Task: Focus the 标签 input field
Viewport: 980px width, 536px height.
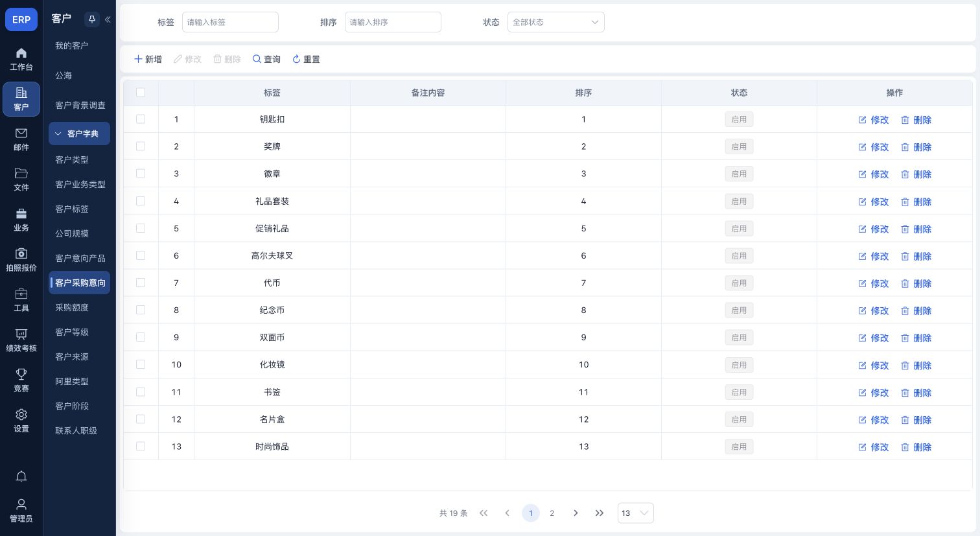Action: 230,22
